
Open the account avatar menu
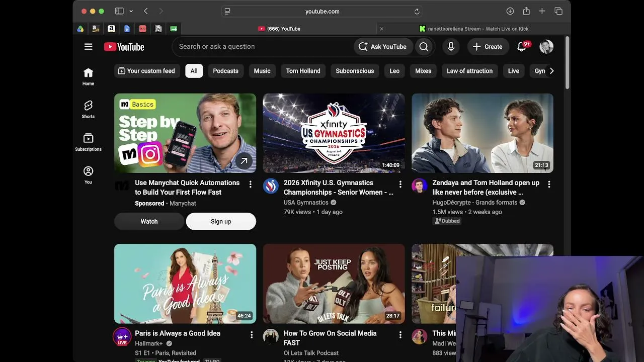click(546, 47)
